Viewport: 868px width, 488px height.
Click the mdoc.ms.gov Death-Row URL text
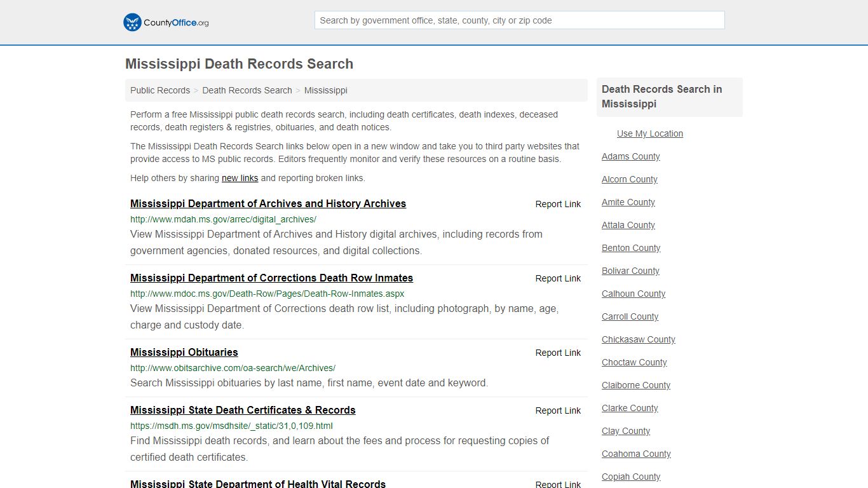[x=267, y=294]
